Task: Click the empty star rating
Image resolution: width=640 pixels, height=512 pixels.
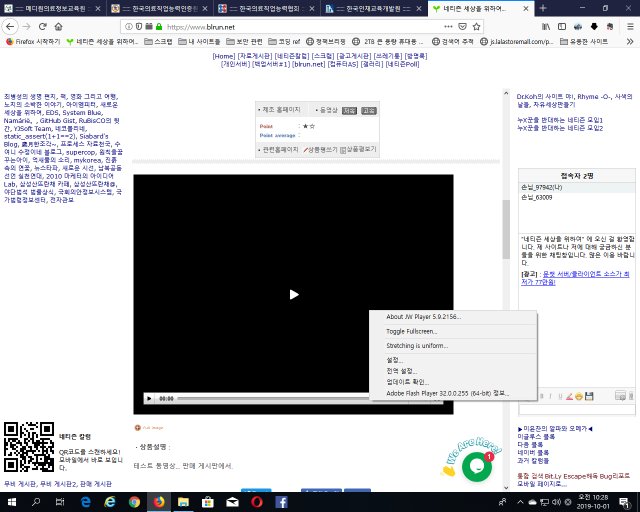Action: [312, 126]
